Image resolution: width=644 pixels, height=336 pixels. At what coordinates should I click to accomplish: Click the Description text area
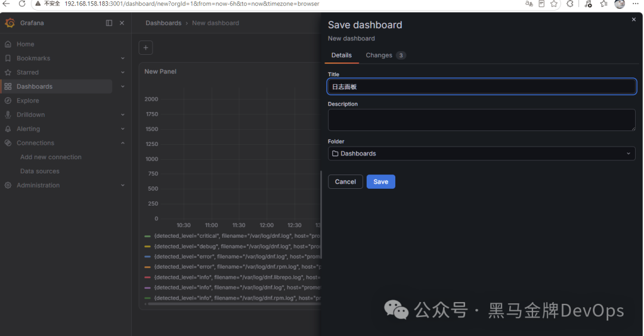pyautogui.click(x=482, y=120)
